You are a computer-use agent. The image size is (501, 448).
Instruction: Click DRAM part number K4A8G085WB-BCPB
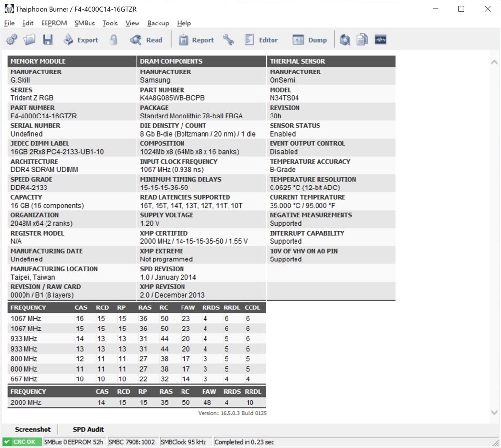coord(172,98)
